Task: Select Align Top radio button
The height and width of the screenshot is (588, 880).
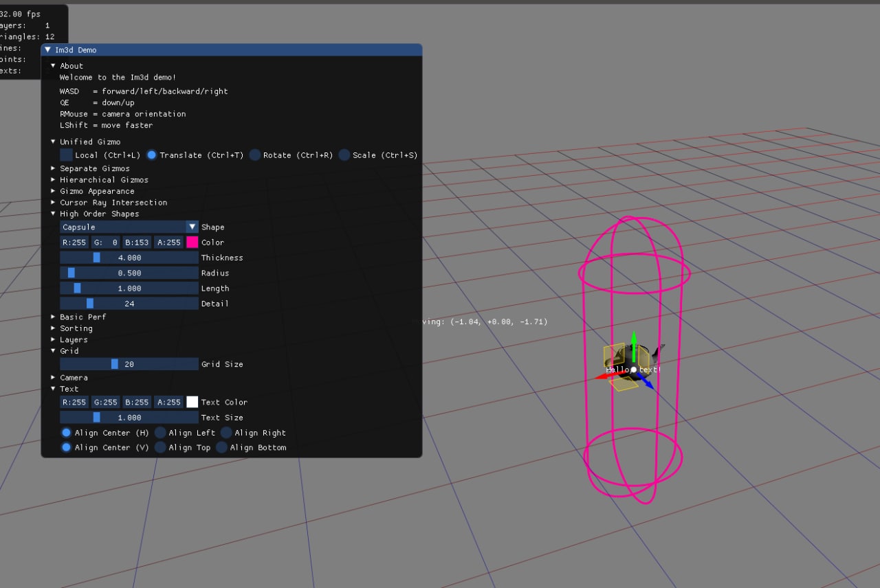Action: pos(159,447)
